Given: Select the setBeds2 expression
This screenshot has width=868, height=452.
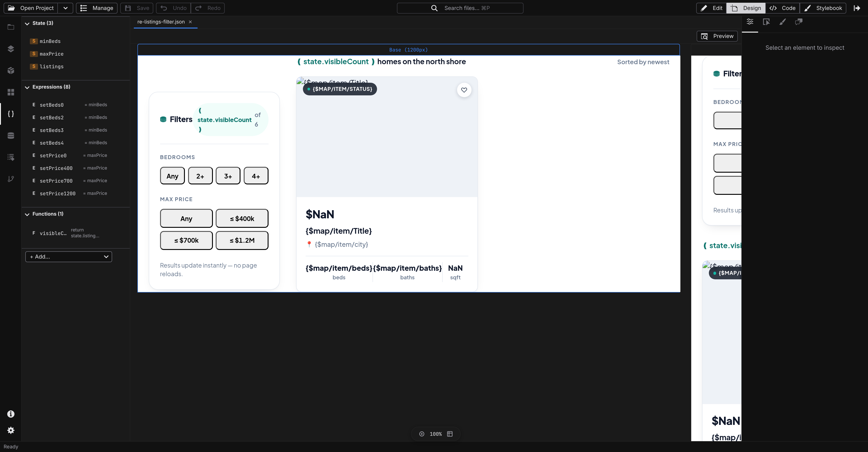Looking at the screenshot, I should coord(76,118).
